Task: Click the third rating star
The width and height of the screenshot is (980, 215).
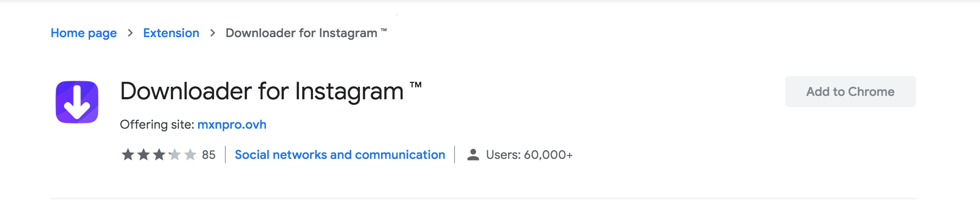Action: click(159, 154)
